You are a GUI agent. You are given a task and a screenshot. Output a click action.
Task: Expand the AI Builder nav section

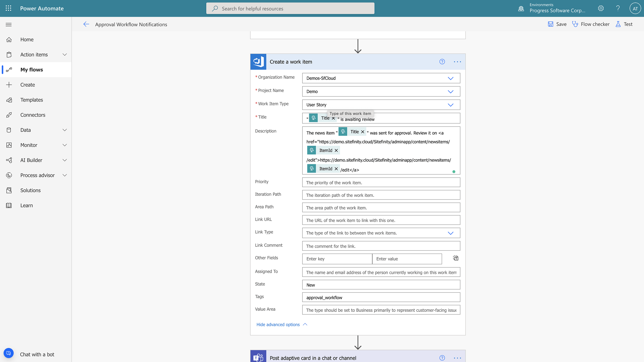click(65, 160)
